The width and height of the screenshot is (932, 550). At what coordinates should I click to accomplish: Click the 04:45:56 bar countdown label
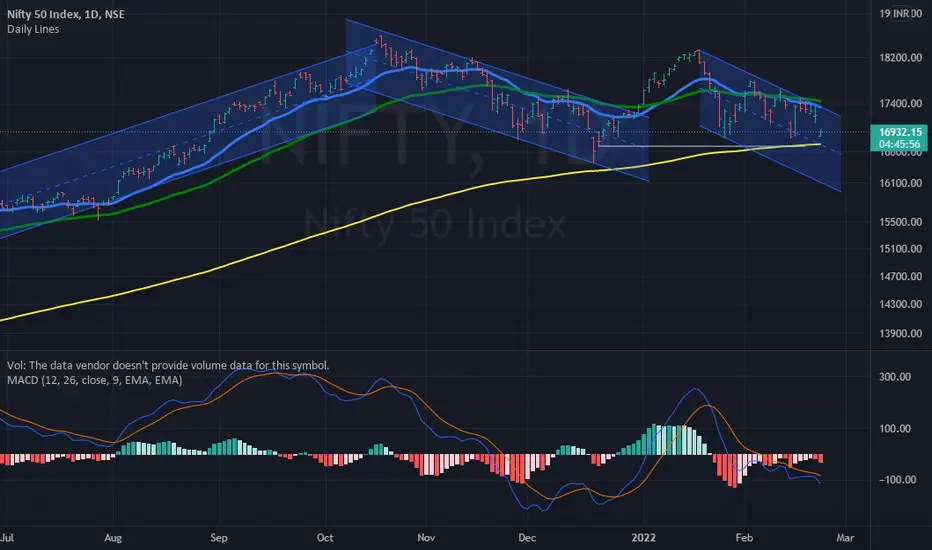[x=899, y=144]
